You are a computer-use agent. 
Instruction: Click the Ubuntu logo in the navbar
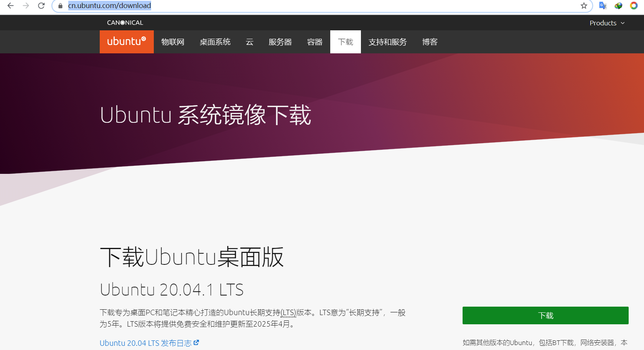tap(127, 41)
